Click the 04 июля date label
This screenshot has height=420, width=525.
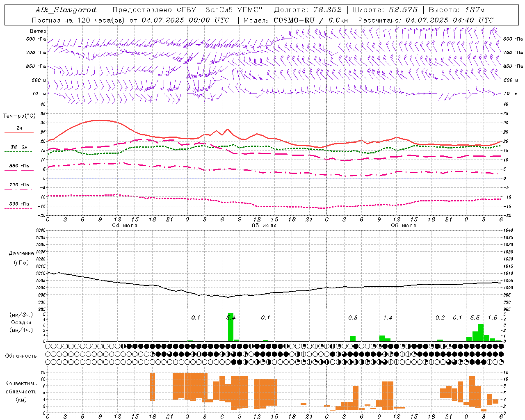(x=125, y=226)
